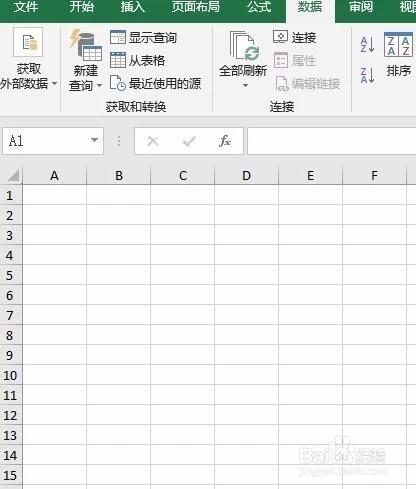416x489 pixels.
Task: Click the 排序 label
Action: [x=399, y=71]
